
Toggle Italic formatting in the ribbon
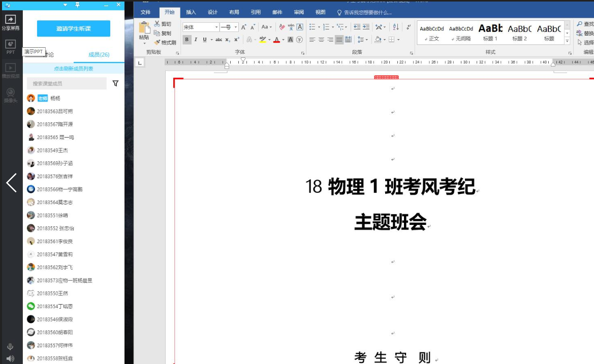click(x=196, y=40)
